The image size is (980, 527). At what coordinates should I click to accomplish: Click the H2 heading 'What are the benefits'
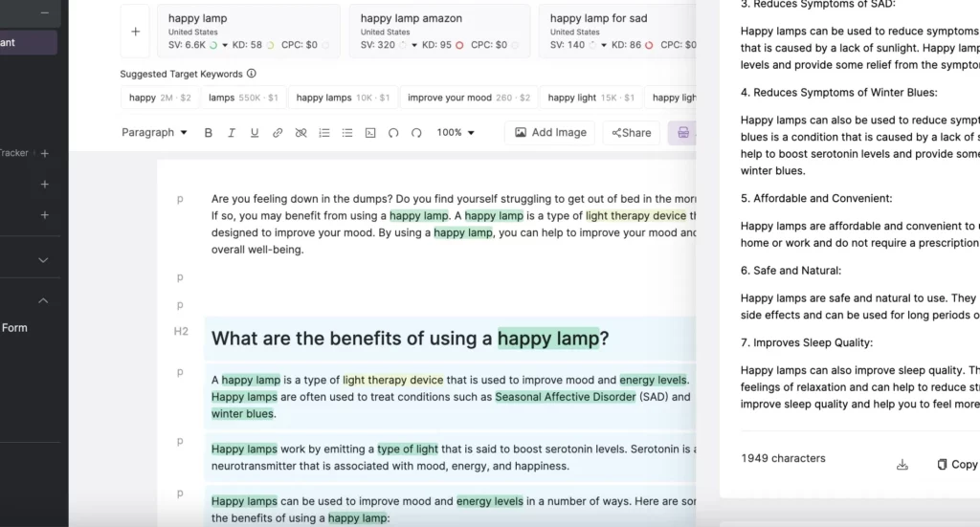point(410,339)
